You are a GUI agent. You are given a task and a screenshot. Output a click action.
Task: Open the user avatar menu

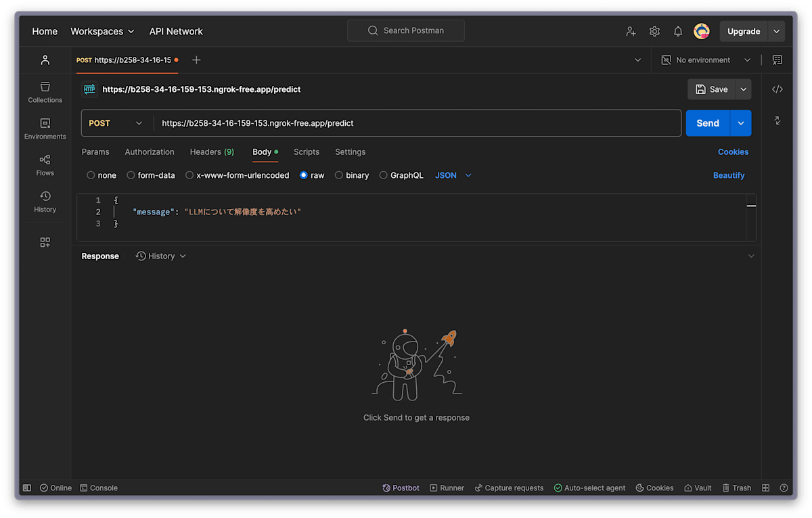click(702, 31)
